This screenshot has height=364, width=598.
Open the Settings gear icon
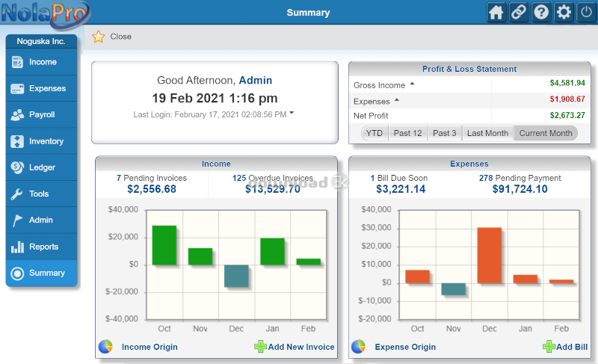[x=564, y=13]
